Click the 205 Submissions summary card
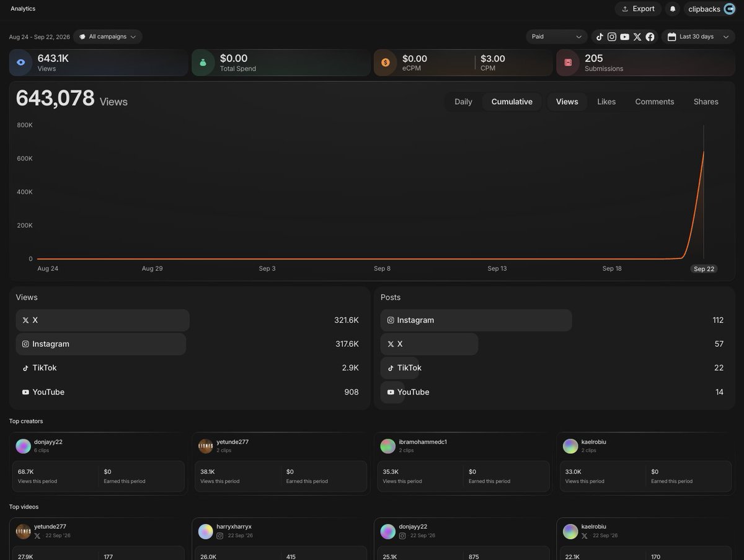Screen dimensions: 744x560 point(645,63)
